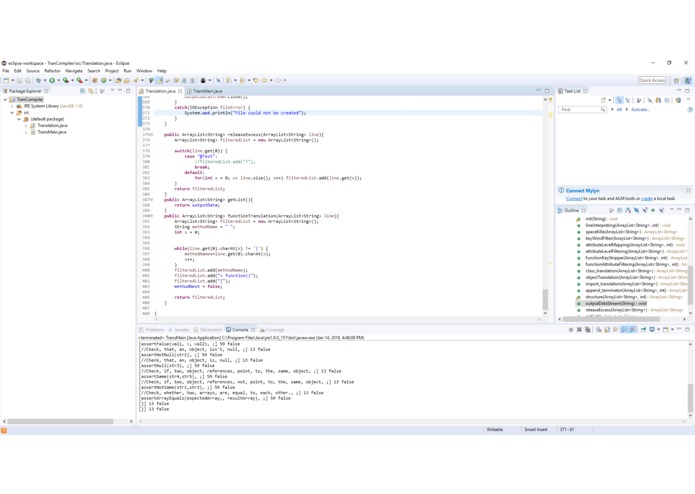Click the editor vertical scrollbar thumb
Screen dimensions: 695x494
(545, 300)
